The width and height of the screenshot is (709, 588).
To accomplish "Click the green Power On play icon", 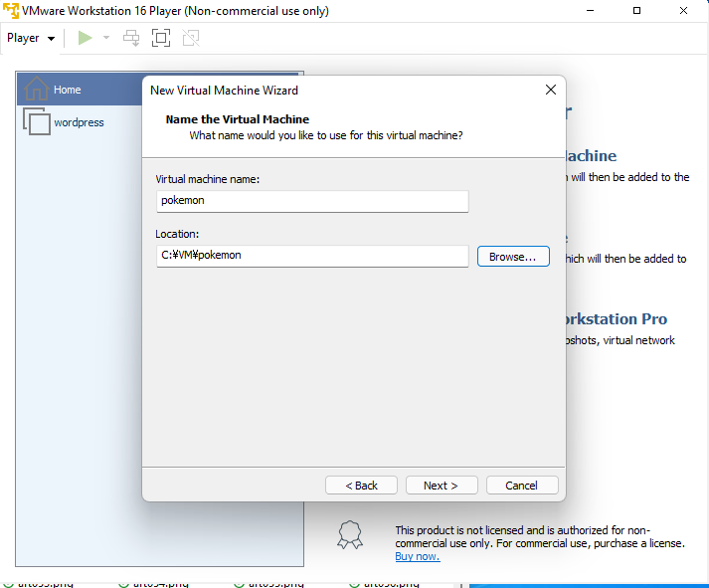I will click(85, 38).
